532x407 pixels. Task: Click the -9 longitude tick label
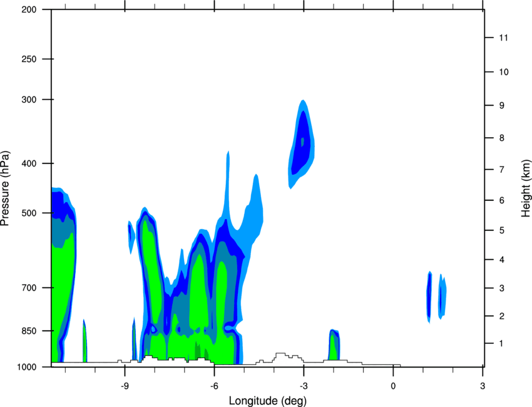tap(125, 386)
